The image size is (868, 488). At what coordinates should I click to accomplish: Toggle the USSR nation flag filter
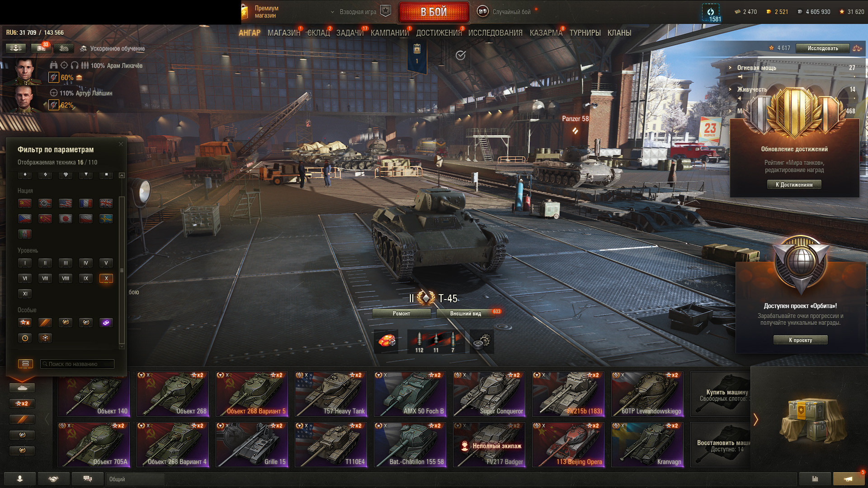[x=25, y=203]
